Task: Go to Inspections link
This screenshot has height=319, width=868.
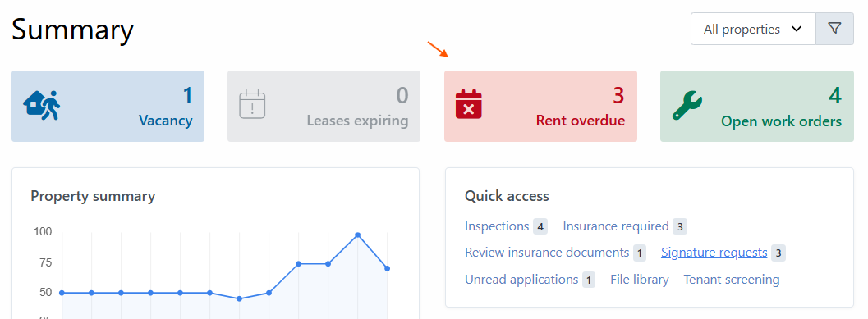Action: [x=497, y=226]
